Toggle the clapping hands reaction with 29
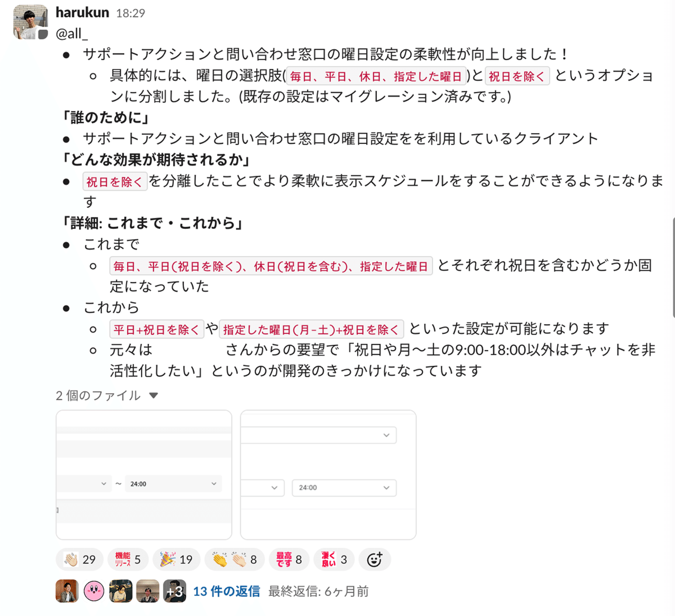The image size is (675, 616). coord(79,559)
